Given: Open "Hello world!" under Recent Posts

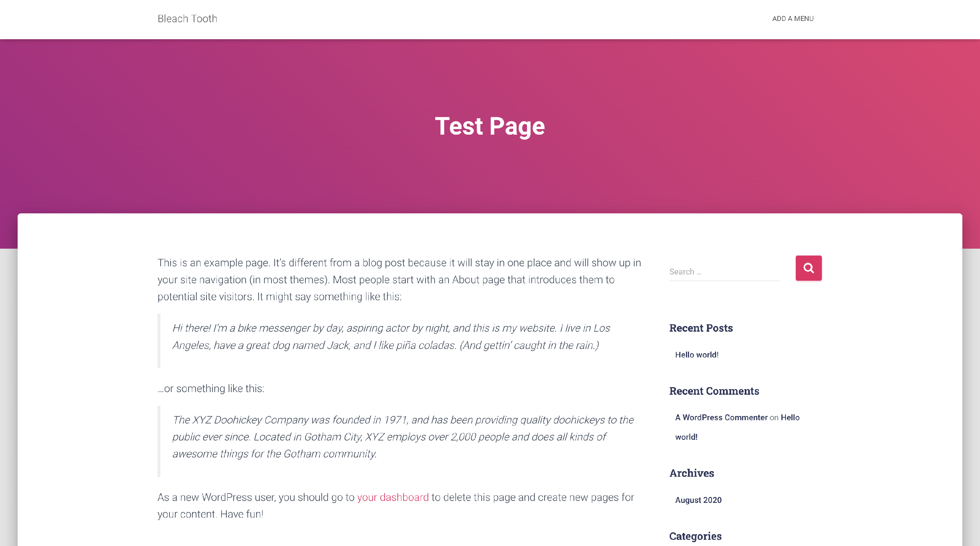Looking at the screenshot, I should 696,355.
